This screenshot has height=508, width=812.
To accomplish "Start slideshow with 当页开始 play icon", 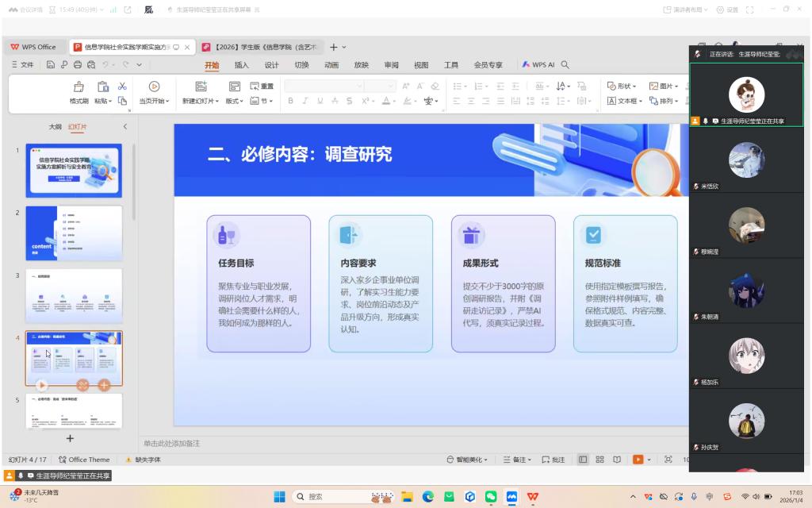I will tap(155, 87).
